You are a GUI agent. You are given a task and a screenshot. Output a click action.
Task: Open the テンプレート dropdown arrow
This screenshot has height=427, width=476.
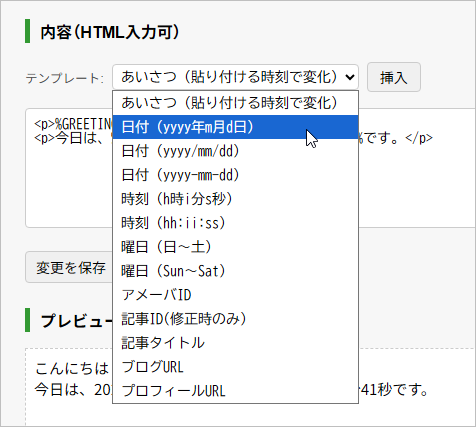point(350,77)
